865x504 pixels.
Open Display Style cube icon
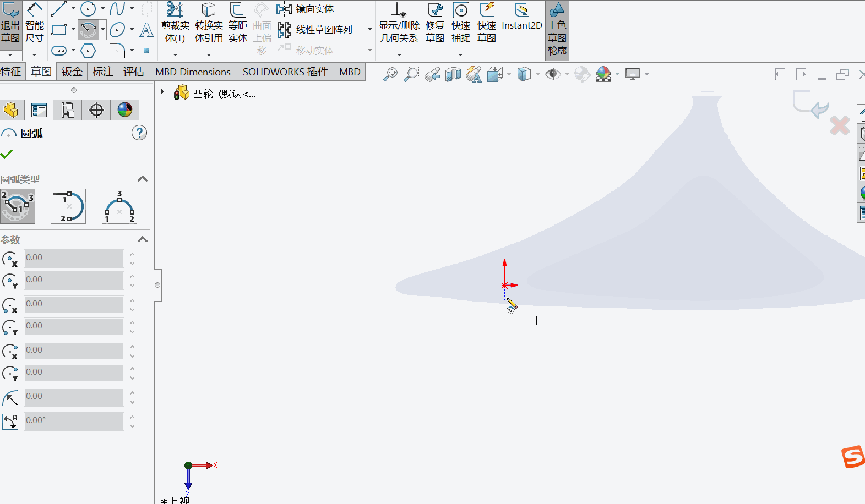click(x=524, y=74)
